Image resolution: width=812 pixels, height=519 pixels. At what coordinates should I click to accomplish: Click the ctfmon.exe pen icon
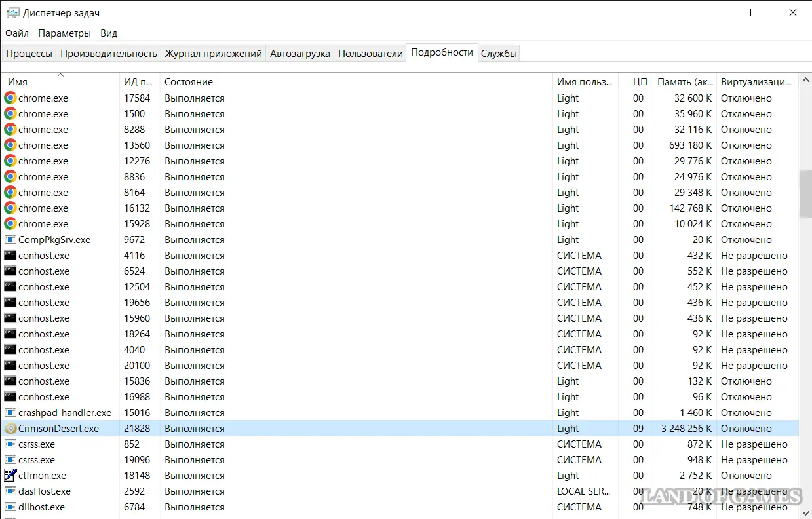[x=10, y=476]
